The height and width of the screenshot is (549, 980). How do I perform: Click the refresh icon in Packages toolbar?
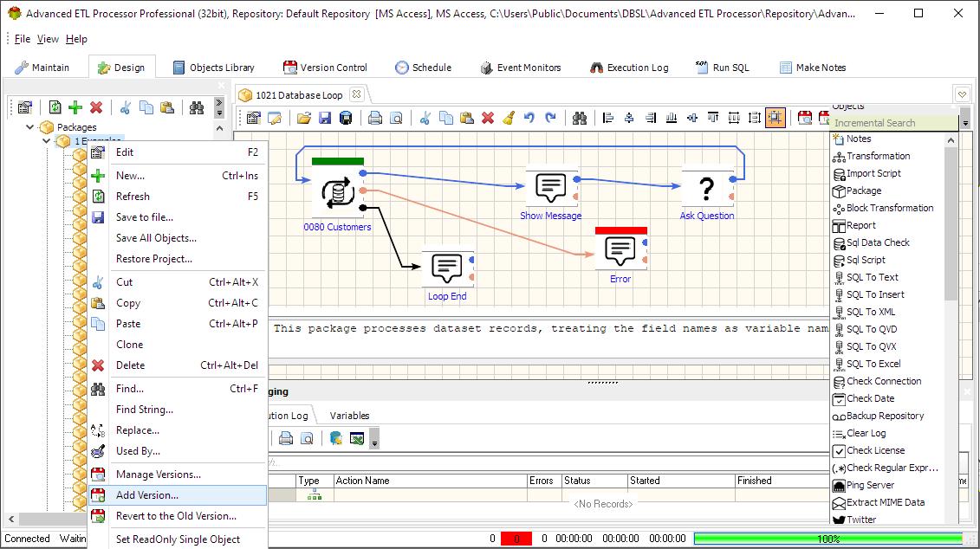coord(55,107)
